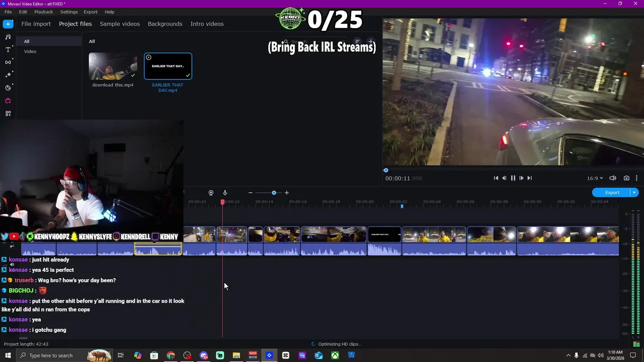The image size is (644, 362).
Task: Zoom out timeline with minus icon
Action: tap(250, 193)
